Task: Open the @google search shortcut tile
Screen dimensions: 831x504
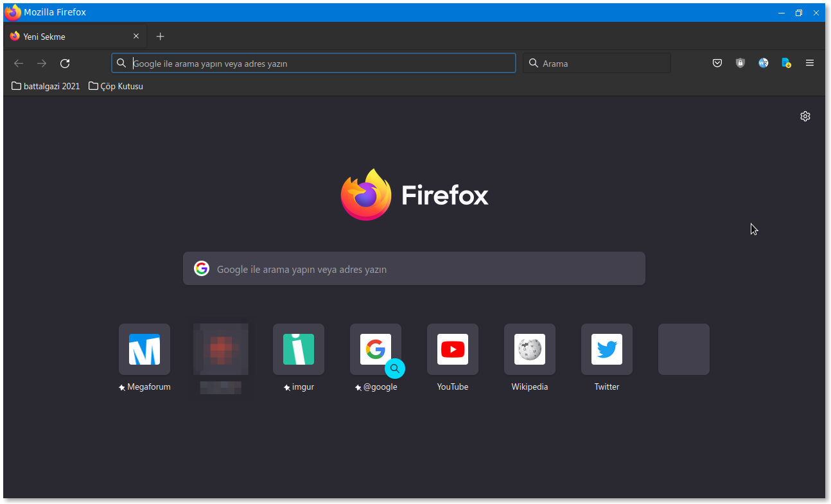Action: (376, 349)
